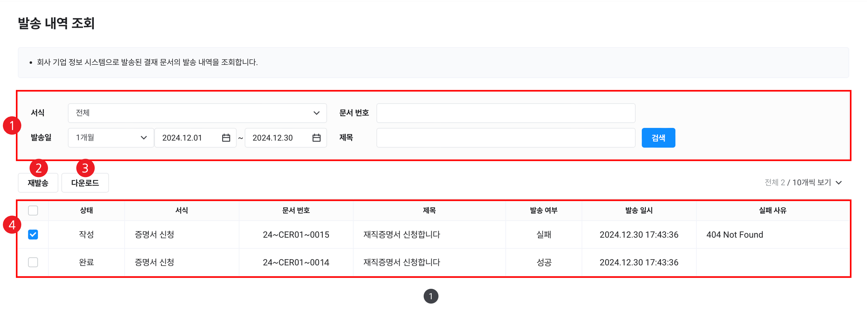Viewport: 868px width, 311px height.
Task: Go to page 1 in pagination
Action: (431, 296)
